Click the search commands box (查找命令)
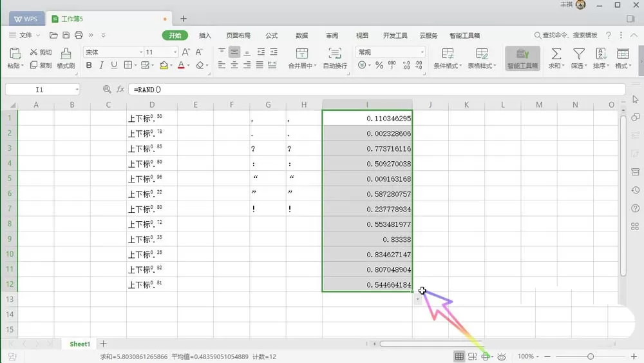The width and height of the screenshot is (644, 363). pyautogui.click(x=565, y=35)
